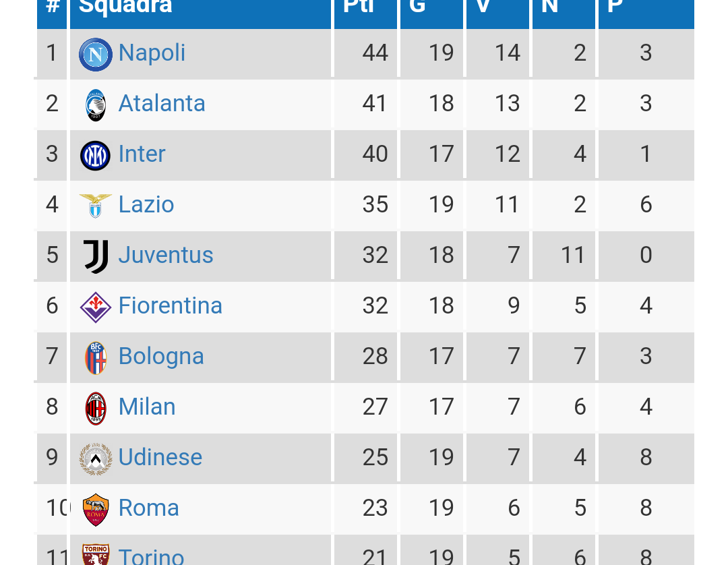Open the Fiorentina team link

(171, 306)
